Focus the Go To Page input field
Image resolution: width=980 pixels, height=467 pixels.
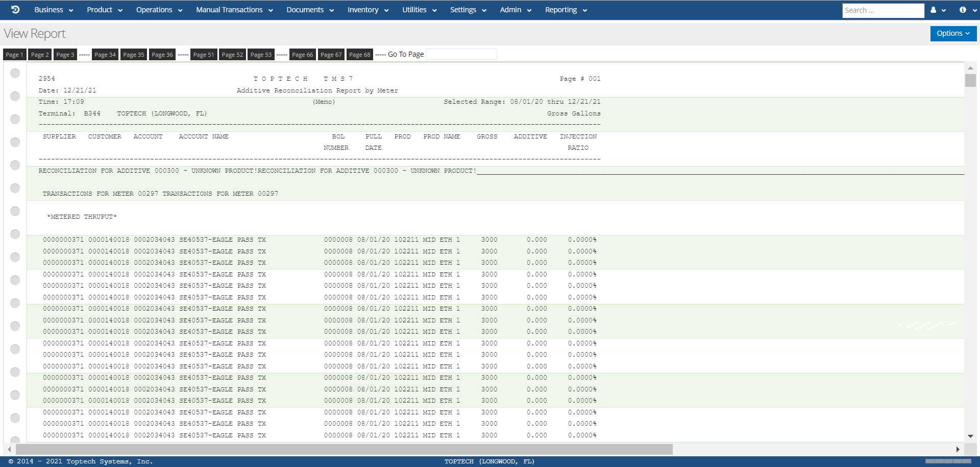point(461,54)
